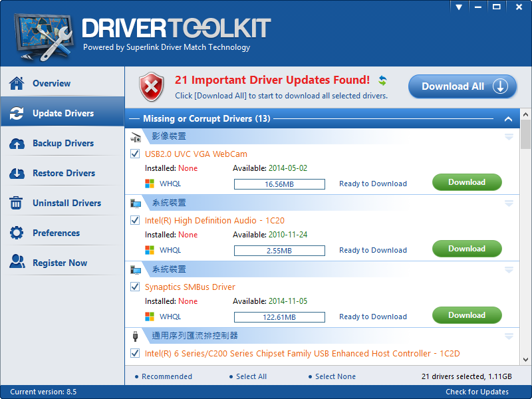Click the webcam device category icon

pos(136,137)
